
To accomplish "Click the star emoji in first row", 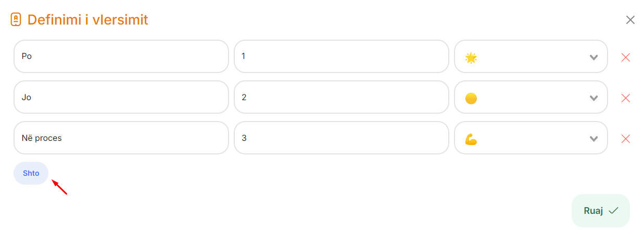I will (x=471, y=57).
